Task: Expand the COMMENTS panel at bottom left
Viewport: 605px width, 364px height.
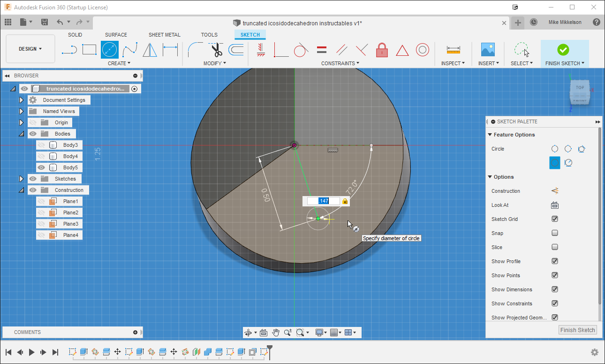Action: coord(136,332)
